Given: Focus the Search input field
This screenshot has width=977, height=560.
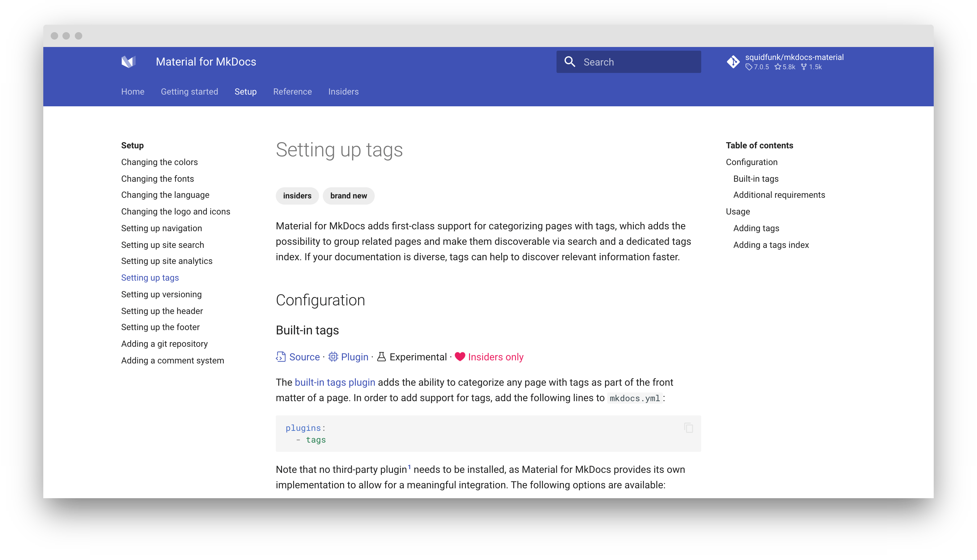Looking at the screenshot, I should (x=638, y=62).
